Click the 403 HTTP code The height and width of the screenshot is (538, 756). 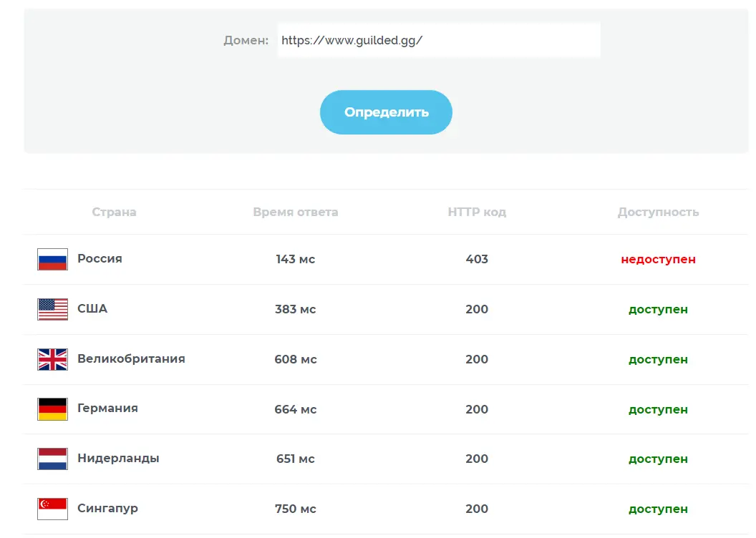(x=477, y=259)
